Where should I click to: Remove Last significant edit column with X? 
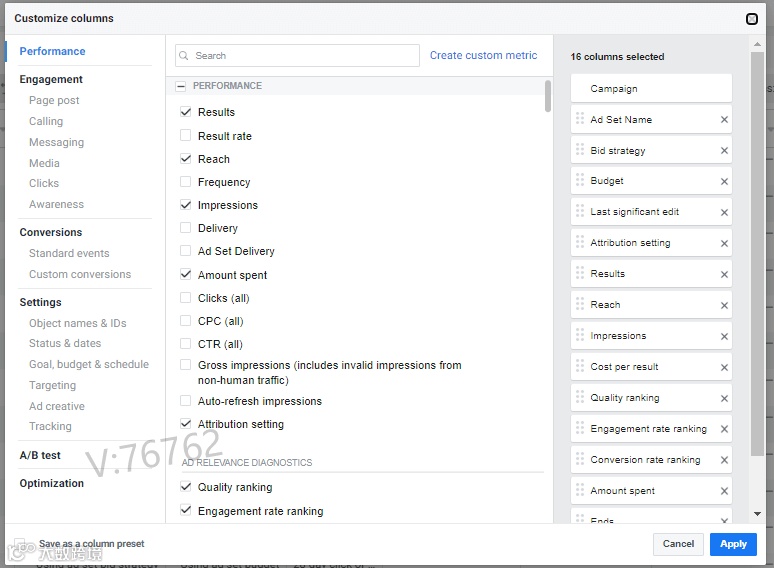coord(724,213)
